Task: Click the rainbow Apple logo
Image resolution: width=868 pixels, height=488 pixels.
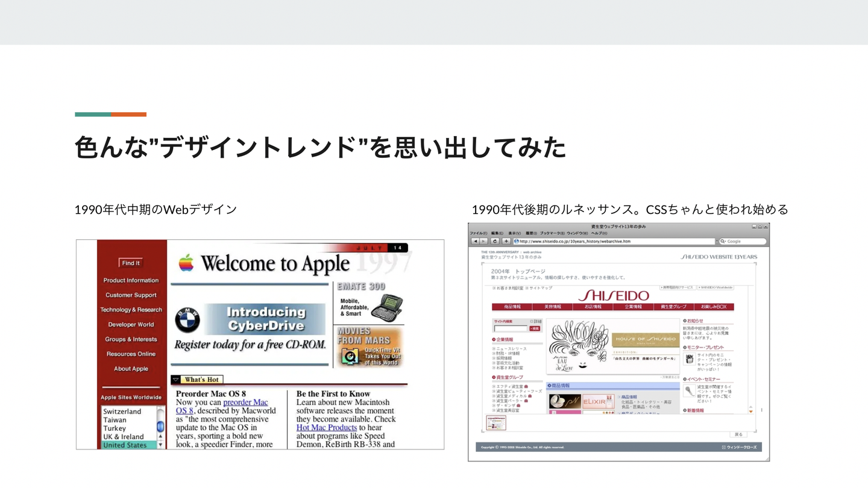Action: (186, 263)
